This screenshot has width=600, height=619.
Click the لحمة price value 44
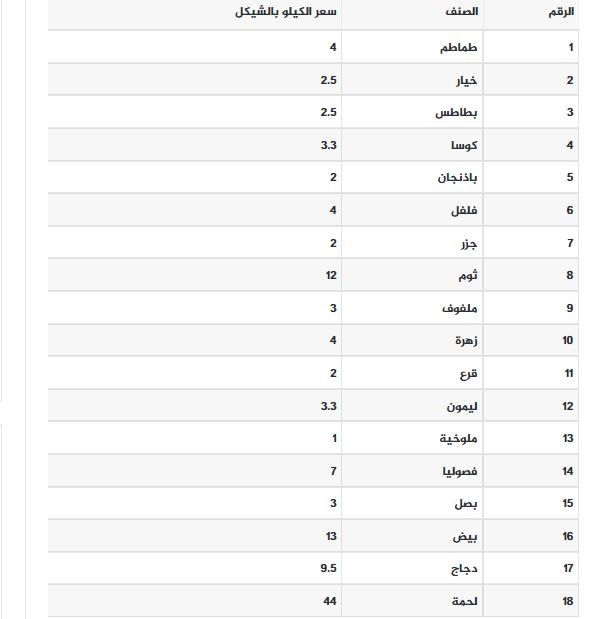coord(330,601)
